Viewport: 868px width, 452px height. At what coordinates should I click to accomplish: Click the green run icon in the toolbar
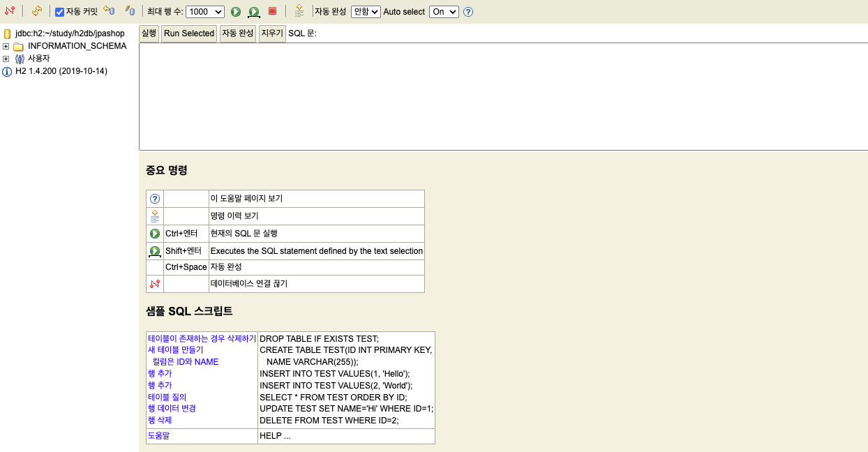[236, 12]
